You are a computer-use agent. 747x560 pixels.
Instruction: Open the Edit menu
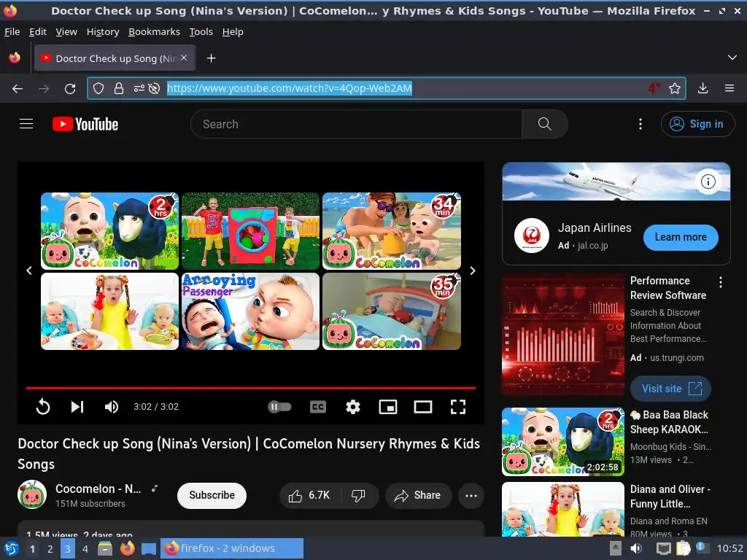tap(38, 31)
